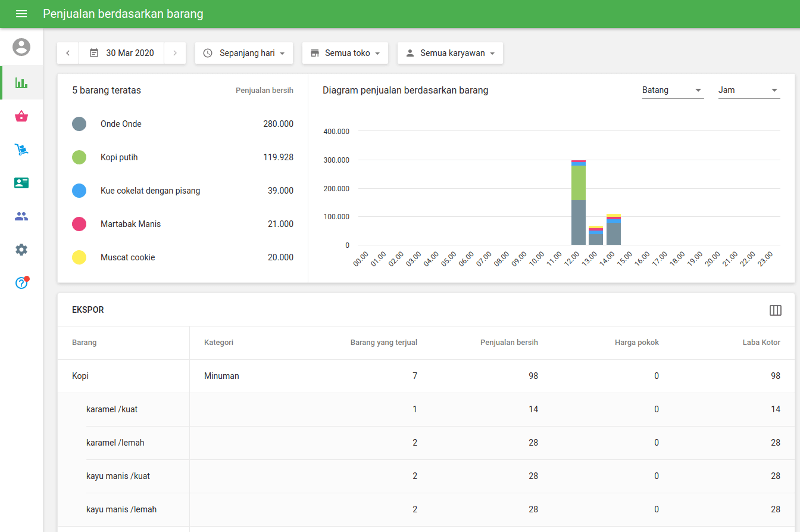Viewport: 800px width, 532px height.
Task: Open the employees ID card icon
Action: (21, 183)
